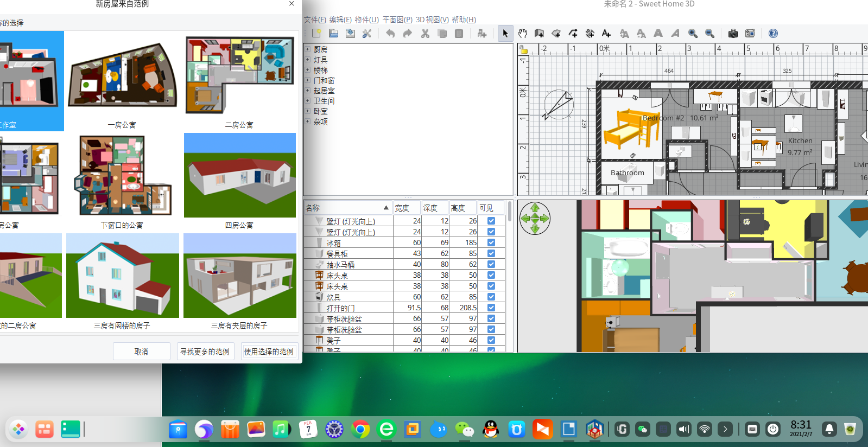Click the Zoom in magnifier icon
This screenshot has height=447, width=868.
693,34
